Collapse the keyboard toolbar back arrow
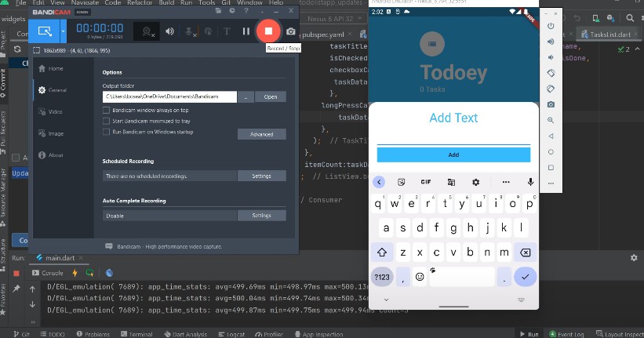The width and height of the screenshot is (644, 338). 379,182
